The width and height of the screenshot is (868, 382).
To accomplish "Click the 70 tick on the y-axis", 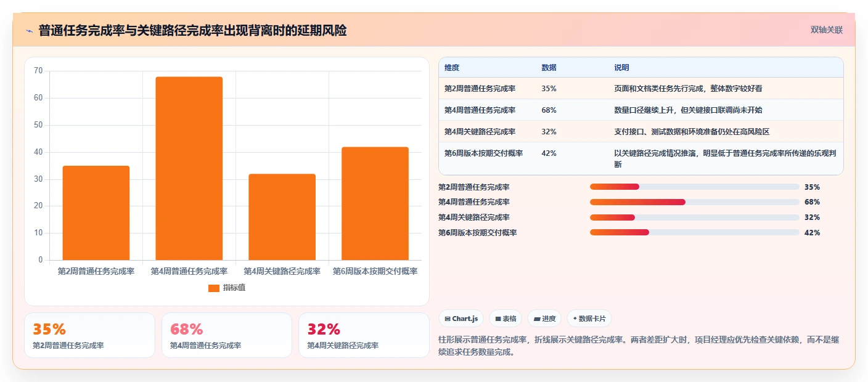I will 38,71.
